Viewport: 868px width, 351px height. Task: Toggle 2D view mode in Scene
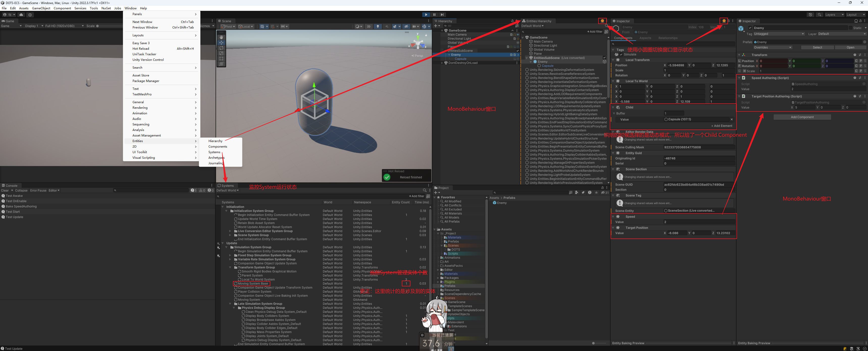pyautogui.click(x=369, y=26)
